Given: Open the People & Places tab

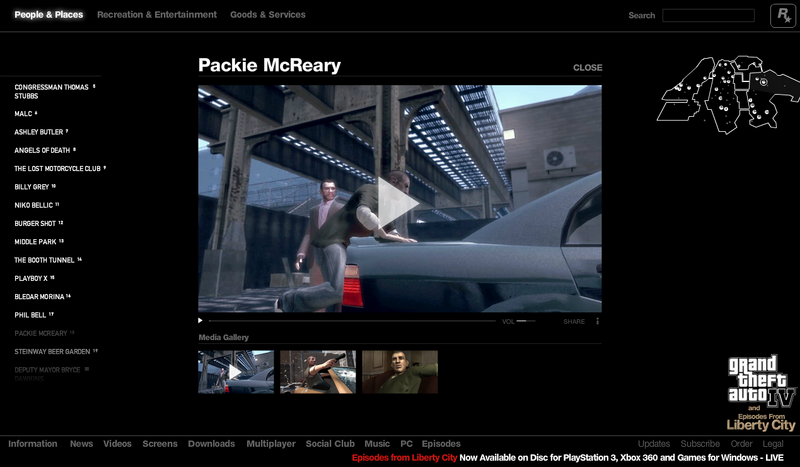Looking at the screenshot, I should point(48,15).
